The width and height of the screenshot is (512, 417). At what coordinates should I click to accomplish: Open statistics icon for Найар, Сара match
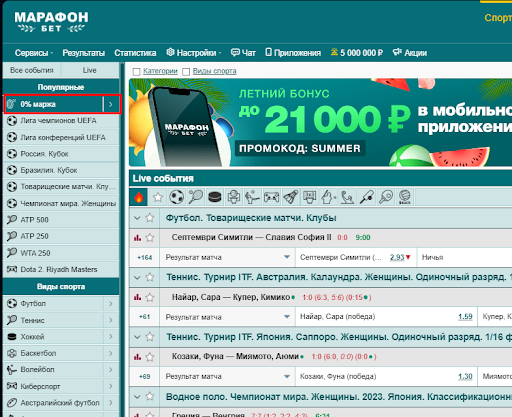pyautogui.click(x=137, y=297)
